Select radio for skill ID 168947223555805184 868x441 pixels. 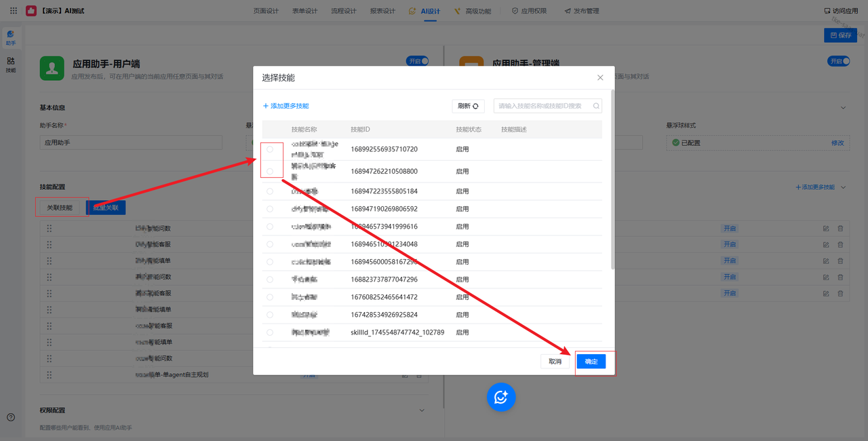pyautogui.click(x=270, y=191)
